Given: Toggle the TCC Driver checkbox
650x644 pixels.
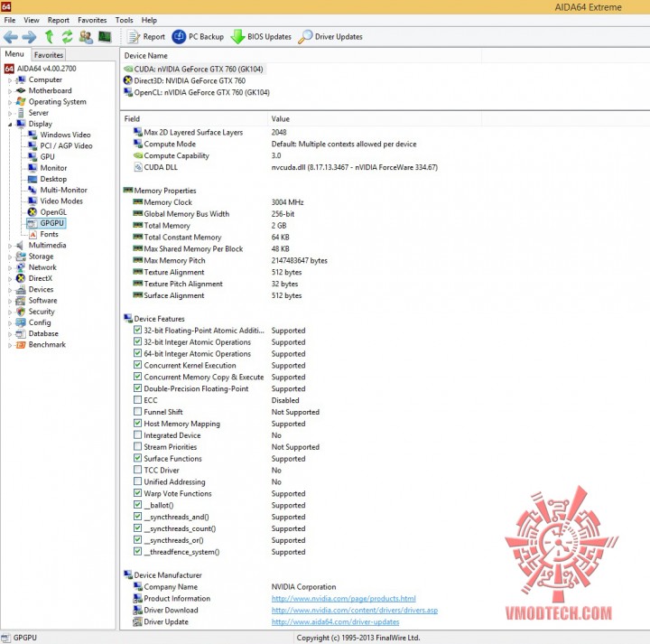Looking at the screenshot, I should (137, 470).
